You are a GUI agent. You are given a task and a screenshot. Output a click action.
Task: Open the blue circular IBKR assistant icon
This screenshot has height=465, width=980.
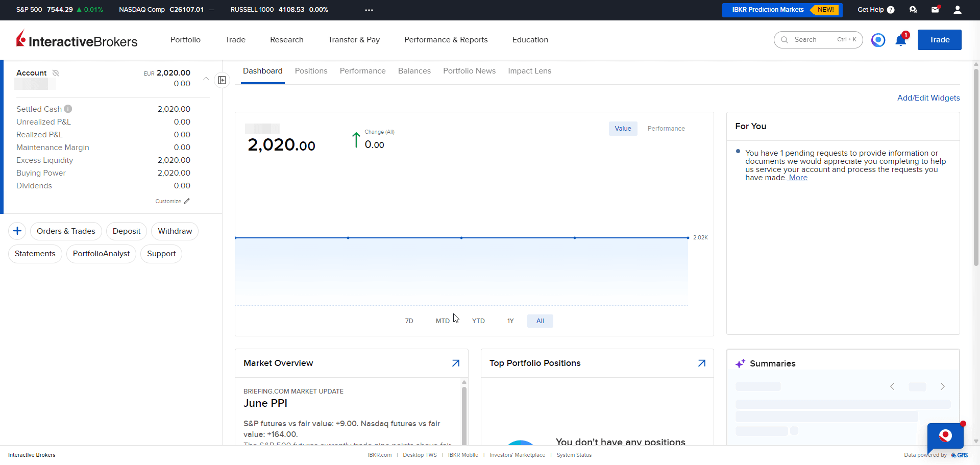tap(878, 40)
